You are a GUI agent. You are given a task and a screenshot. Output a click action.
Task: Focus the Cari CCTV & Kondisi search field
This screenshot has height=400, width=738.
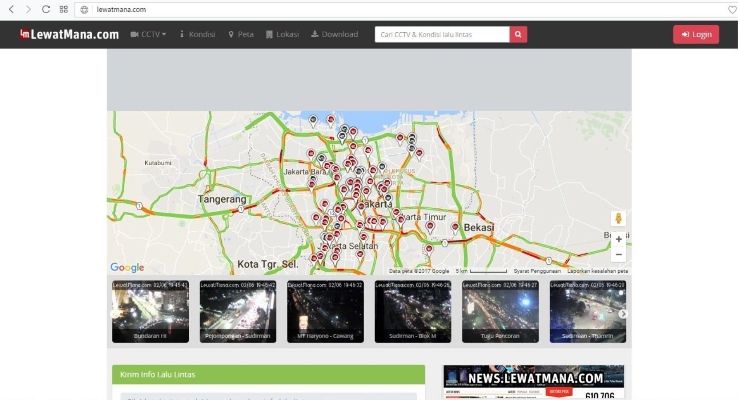[442, 34]
